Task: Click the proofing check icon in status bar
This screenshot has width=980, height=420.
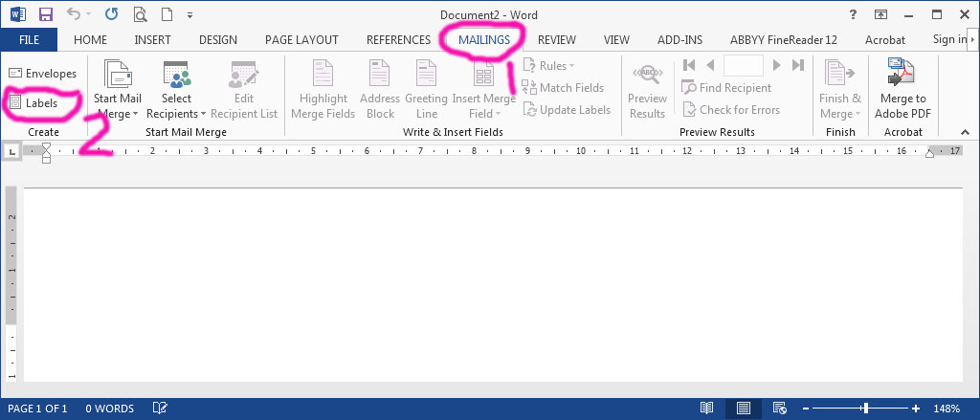Action: tap(160, 409)
